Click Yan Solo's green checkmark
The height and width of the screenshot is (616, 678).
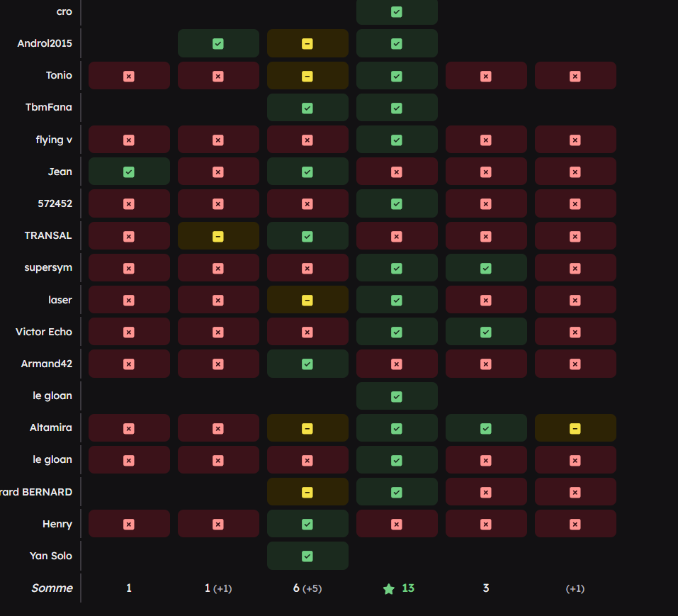(x=307, y=556)
